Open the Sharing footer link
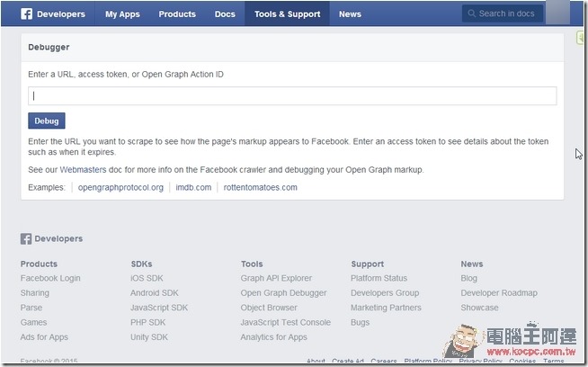This screenshot has height=367, width=588. (x=34, y=293)
